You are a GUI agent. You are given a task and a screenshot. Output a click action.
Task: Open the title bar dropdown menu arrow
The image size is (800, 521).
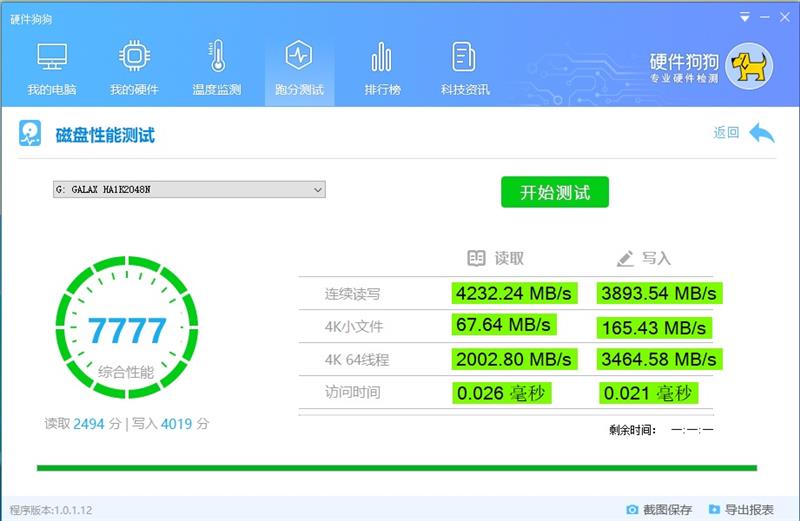pos(745,17)
